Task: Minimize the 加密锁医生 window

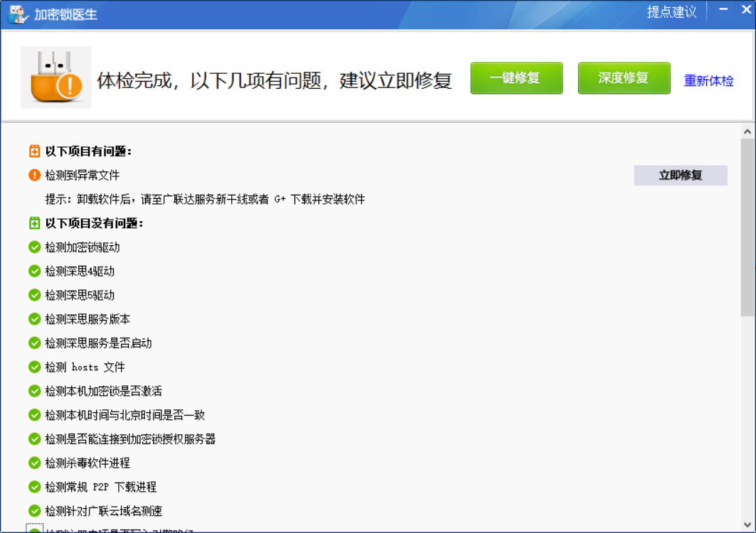Action: (723, 9)
